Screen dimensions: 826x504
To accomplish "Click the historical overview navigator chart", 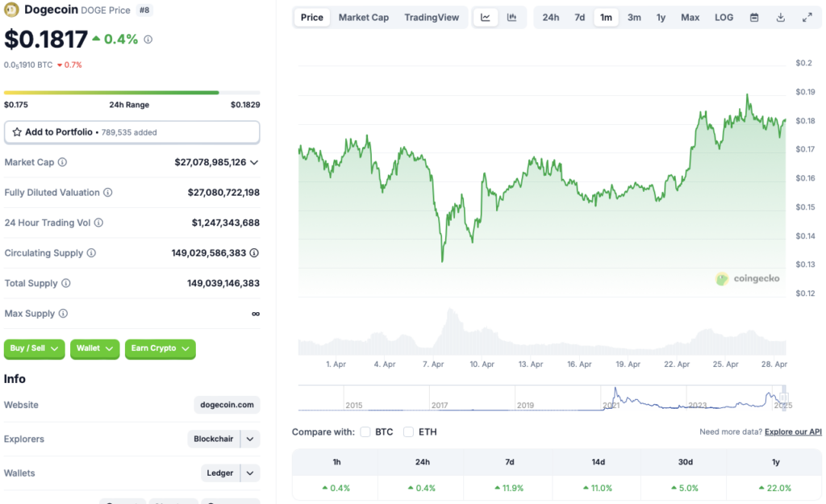I will click(x=542, y=398).
